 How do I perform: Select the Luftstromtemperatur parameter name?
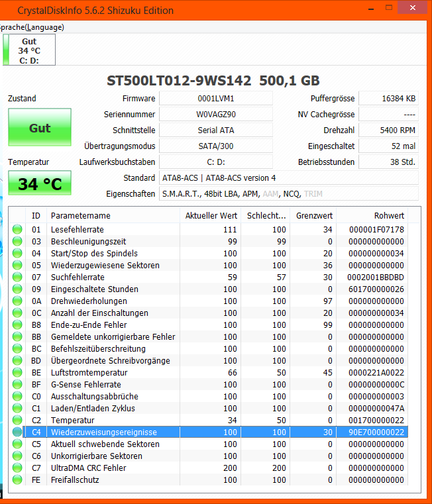pyautogui.click(x=89, y=372)
